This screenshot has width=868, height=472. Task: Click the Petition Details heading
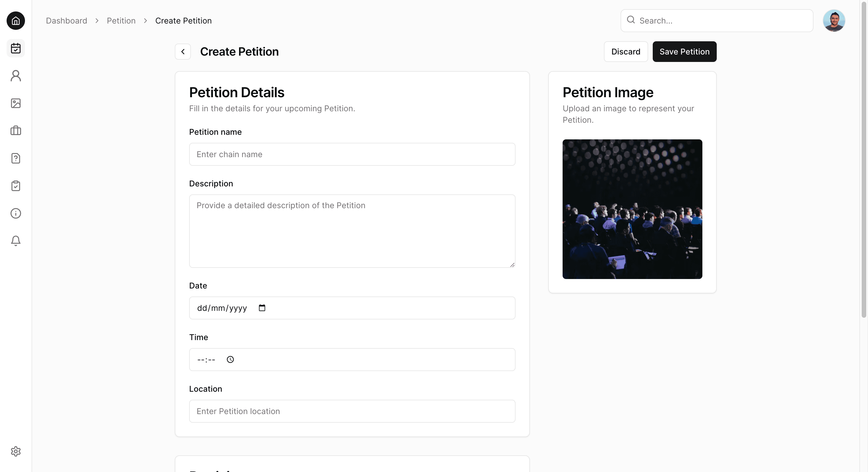click(x=237, y=92)
